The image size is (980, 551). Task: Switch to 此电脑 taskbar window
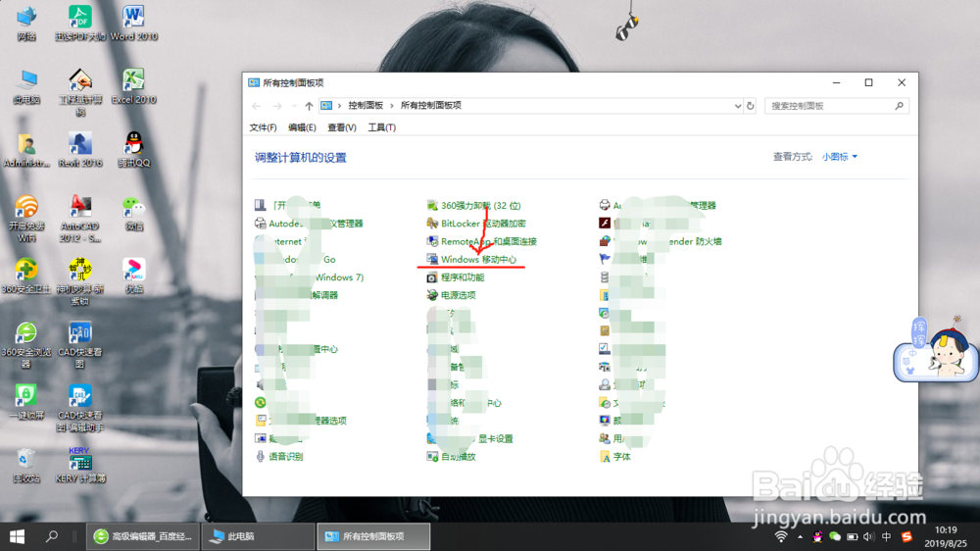258,536
